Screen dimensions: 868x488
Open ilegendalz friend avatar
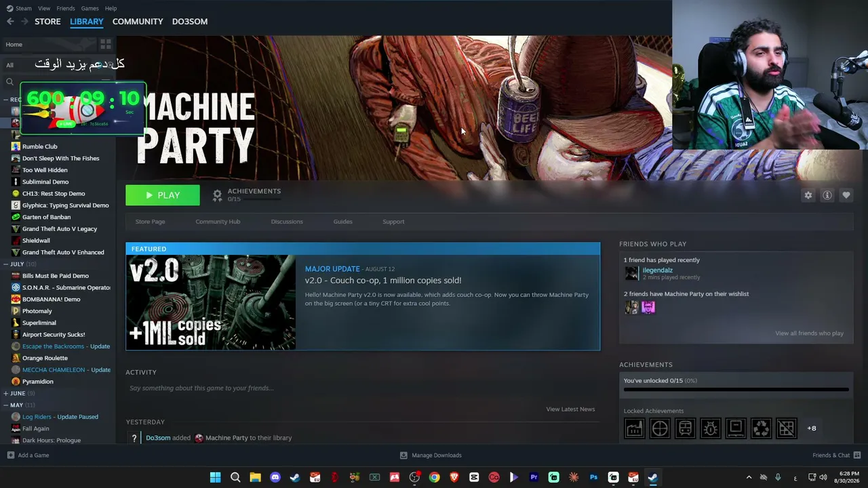point(631,273)
